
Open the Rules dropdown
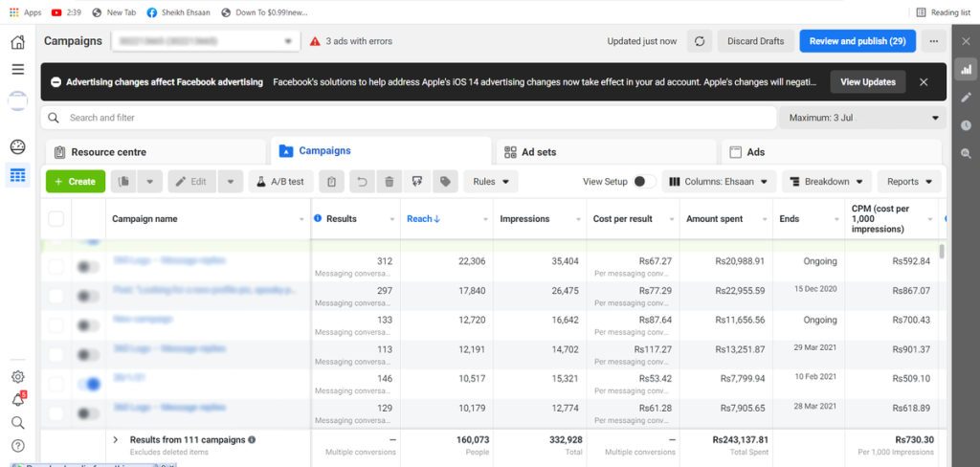pos(491,182)
